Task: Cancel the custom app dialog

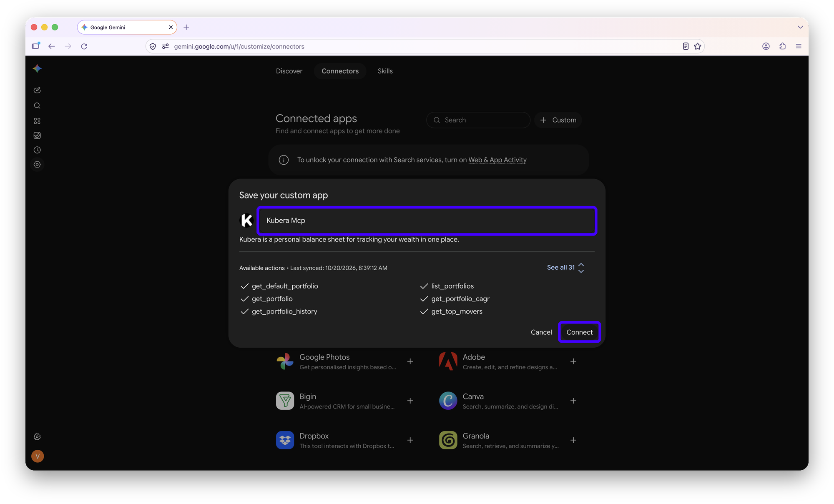Action: [541, 332]
